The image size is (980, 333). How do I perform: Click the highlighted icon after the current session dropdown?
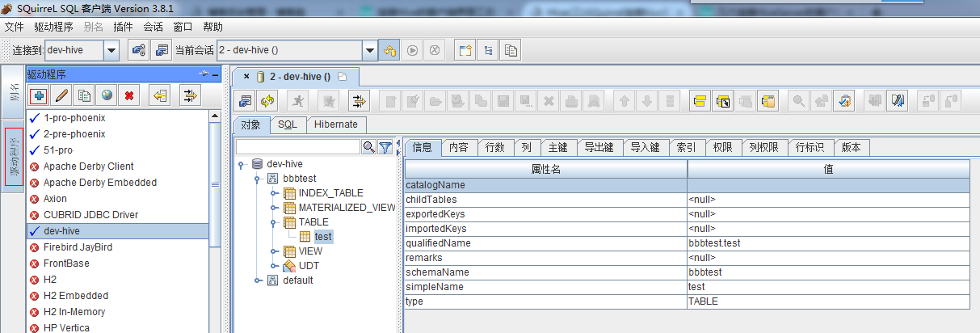click(389, 50)
